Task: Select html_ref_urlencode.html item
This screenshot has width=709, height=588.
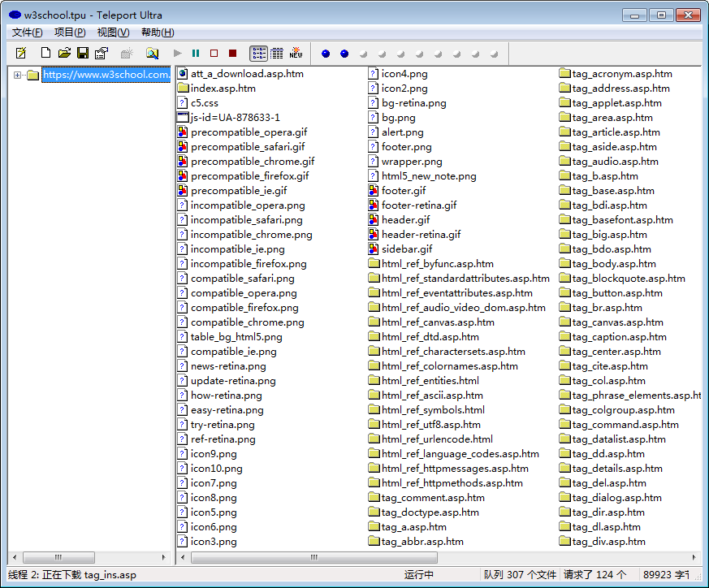Action: tap(437, 439)
